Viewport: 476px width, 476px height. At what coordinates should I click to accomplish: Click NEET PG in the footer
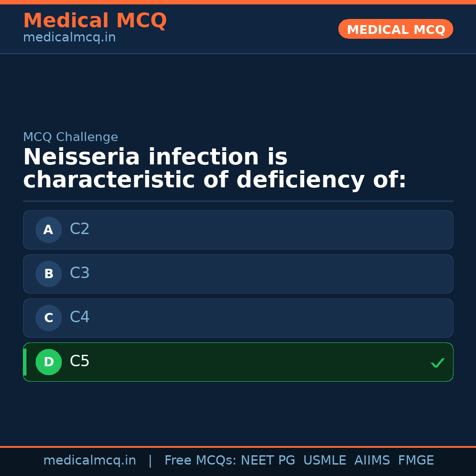tap(268, 461)
